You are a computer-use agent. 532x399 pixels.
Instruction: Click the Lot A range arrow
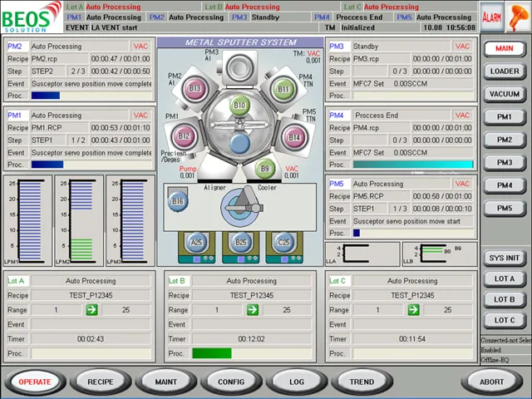pos(92,309)
